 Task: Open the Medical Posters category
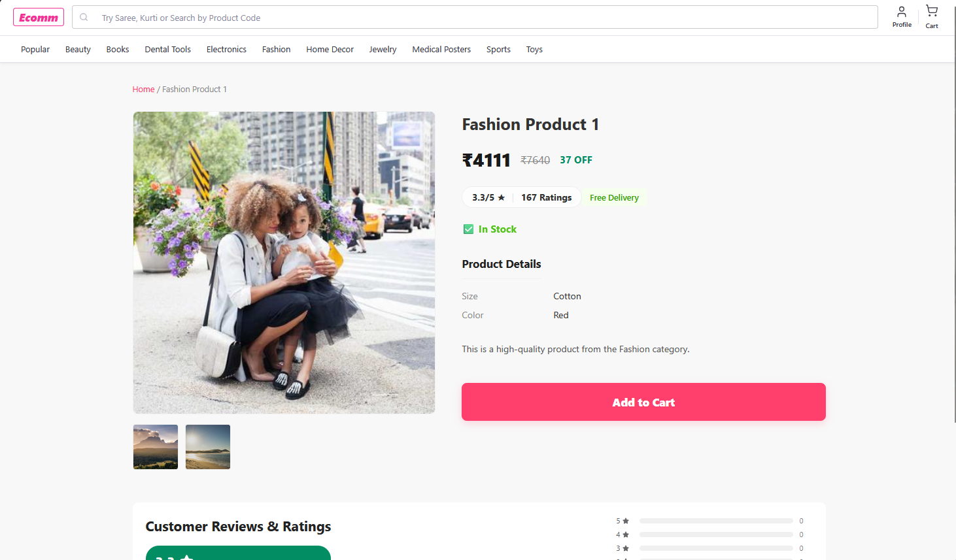[x=441, y=50]
